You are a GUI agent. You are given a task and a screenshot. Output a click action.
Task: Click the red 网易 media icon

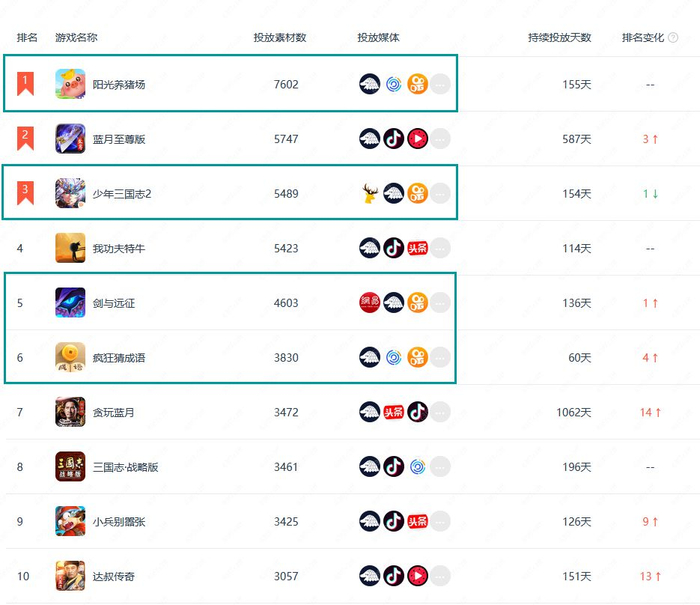click(370, 303)
